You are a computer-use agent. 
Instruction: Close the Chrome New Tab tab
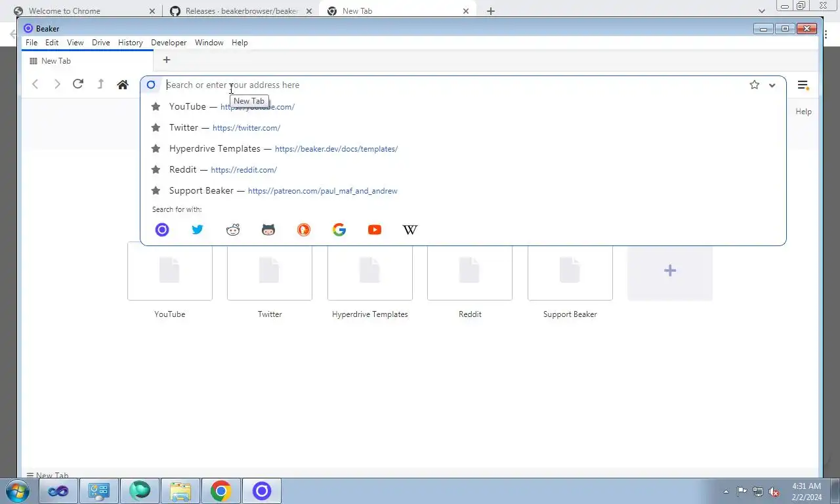(x=466, y=11)
